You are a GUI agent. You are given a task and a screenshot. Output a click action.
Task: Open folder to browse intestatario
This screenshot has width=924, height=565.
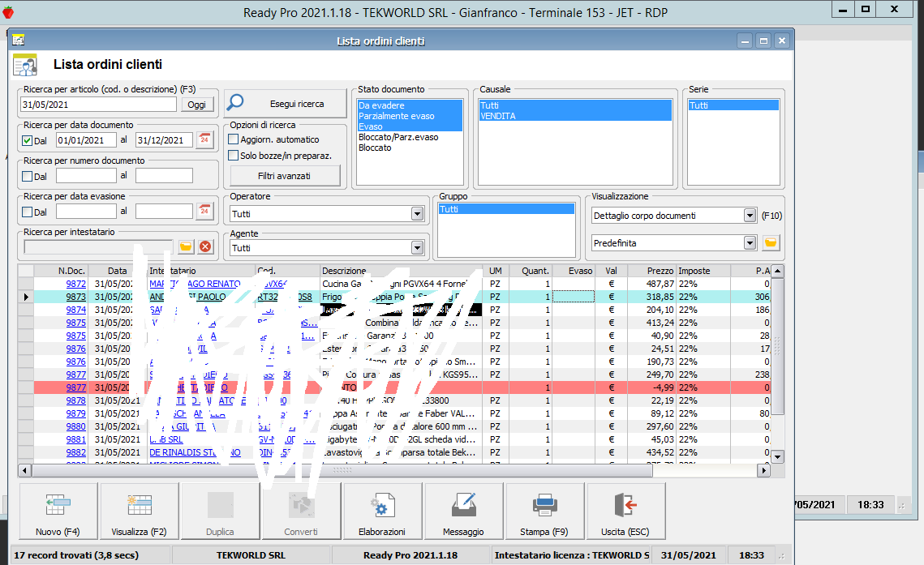click(x=186, y=246)
